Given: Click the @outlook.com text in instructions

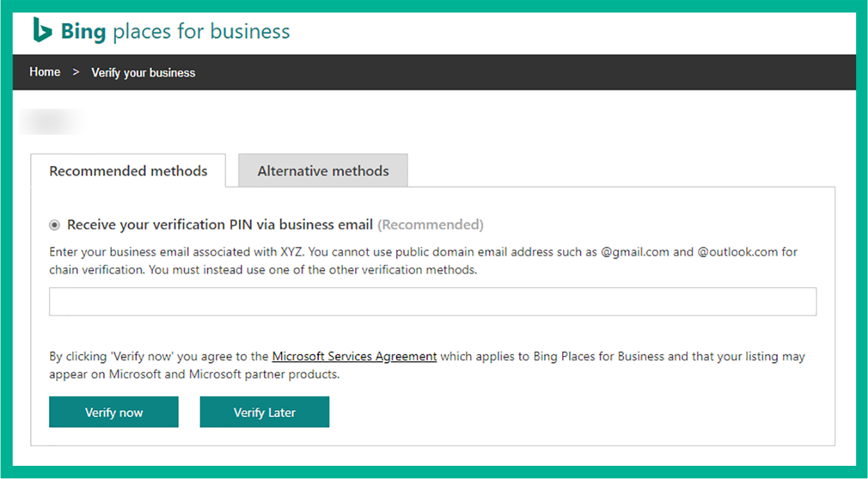Looking at the screenshot, I should pos(738,252).
